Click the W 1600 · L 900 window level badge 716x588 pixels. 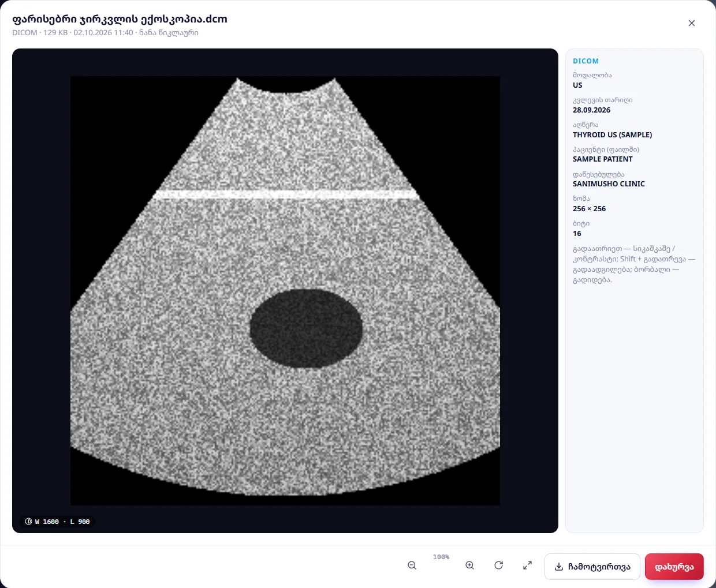[x=57, y=522]
